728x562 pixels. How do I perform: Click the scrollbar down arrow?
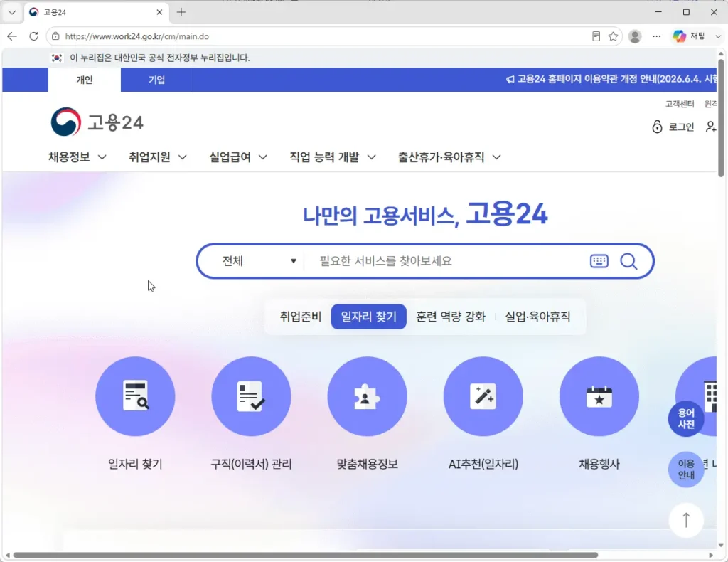(721, 545)
